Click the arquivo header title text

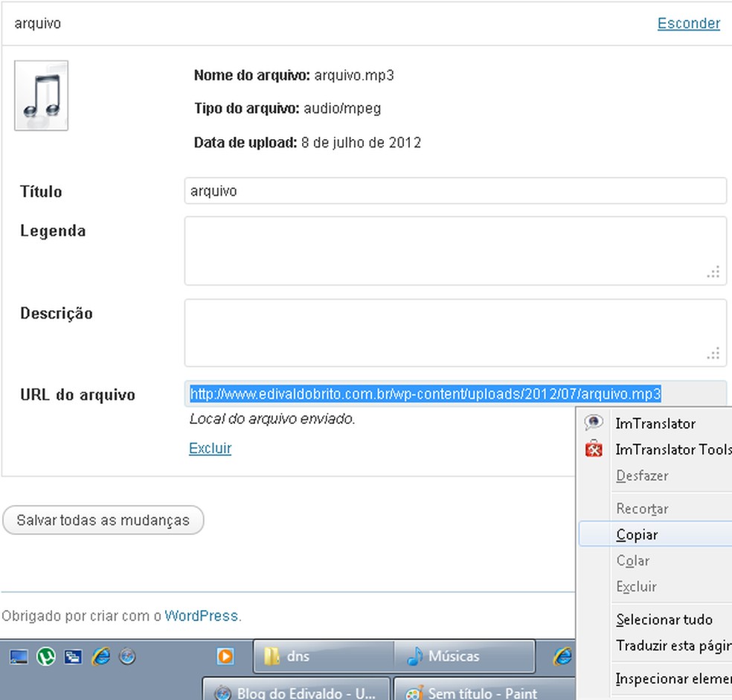point(37,23)
